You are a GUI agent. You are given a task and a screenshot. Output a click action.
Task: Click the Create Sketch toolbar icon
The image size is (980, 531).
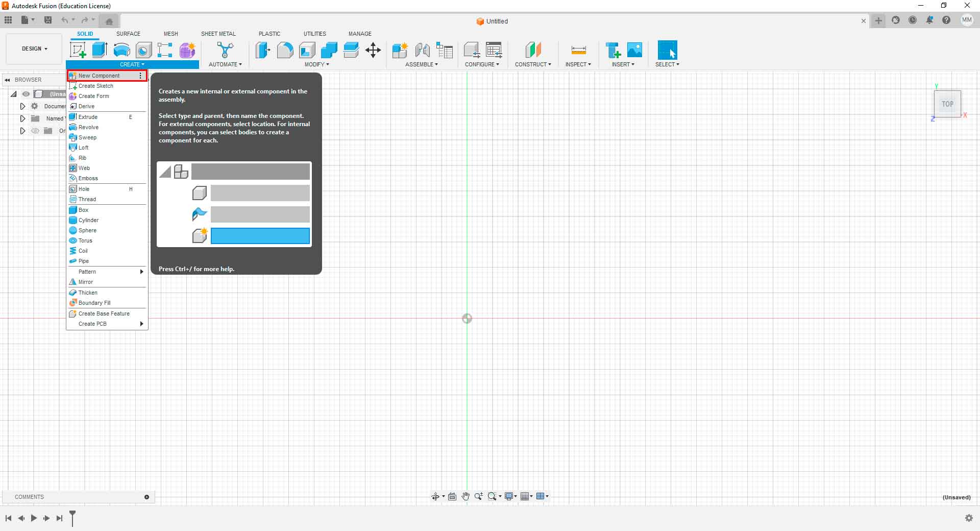[78, 50]
